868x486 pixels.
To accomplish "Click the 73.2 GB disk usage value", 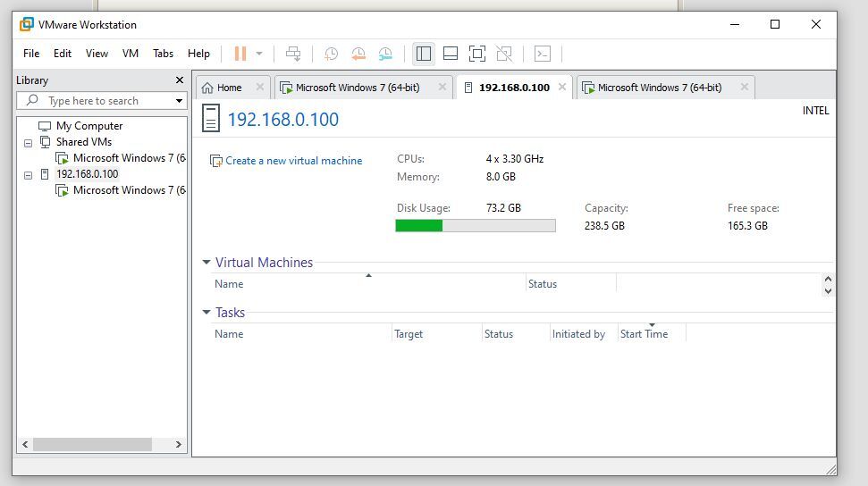I will [504, 208].
